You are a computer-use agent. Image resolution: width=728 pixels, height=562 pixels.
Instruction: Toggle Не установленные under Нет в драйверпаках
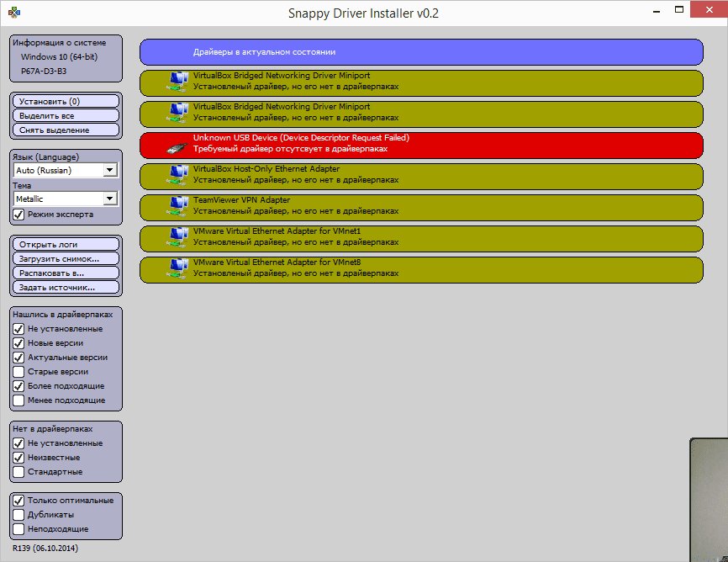(18, 443)
